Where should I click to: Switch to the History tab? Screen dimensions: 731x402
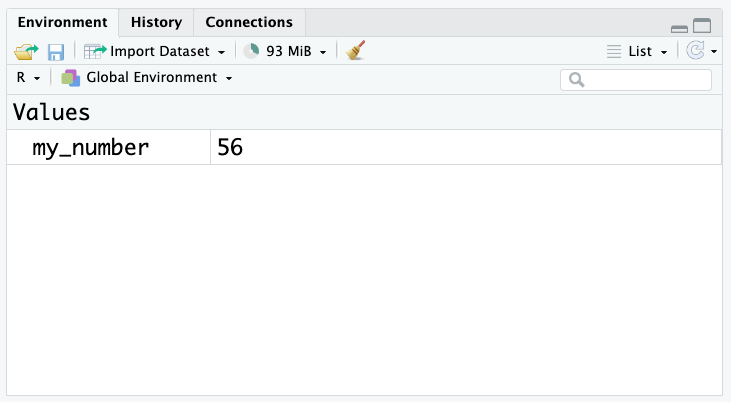pyautogui.click(x=156, y=22)
